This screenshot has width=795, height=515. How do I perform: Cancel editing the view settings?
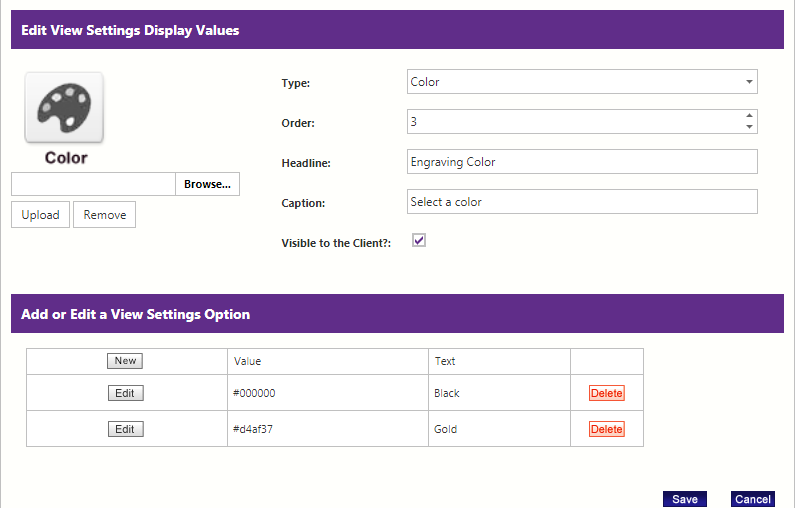[752, 499]
